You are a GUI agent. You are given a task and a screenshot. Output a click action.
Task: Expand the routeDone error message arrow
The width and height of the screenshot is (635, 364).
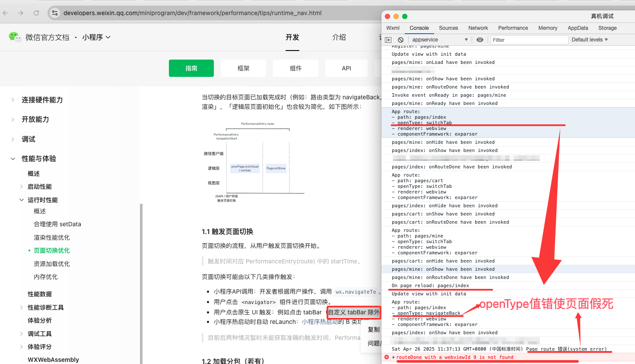(394, 357)
